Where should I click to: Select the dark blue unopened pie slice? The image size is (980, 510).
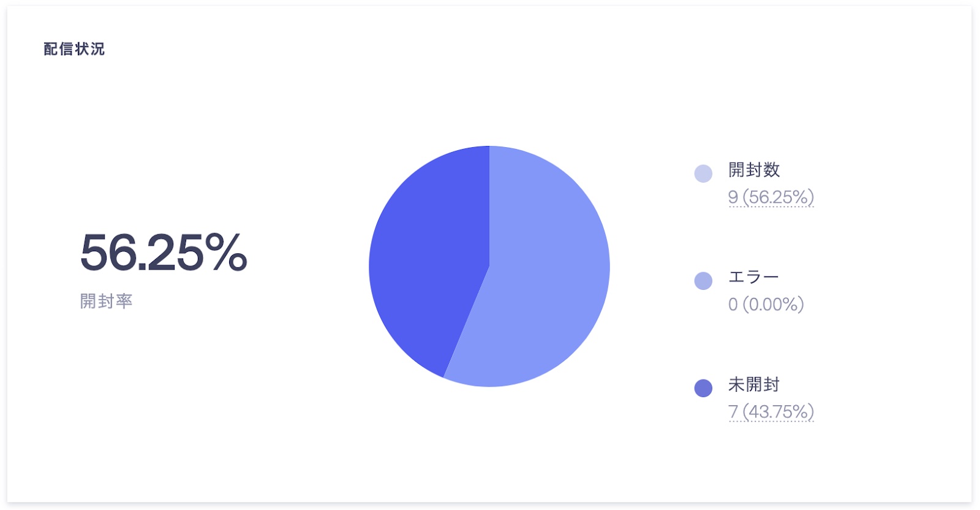[429, 257]
